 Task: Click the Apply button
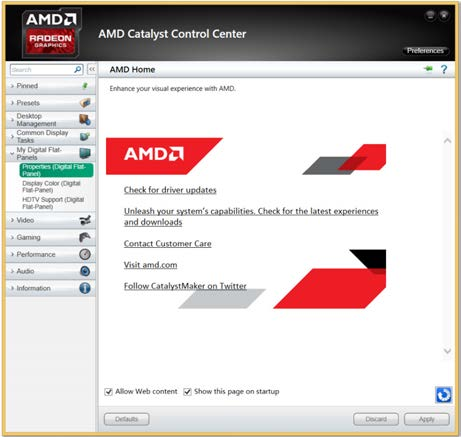[427, 419]
